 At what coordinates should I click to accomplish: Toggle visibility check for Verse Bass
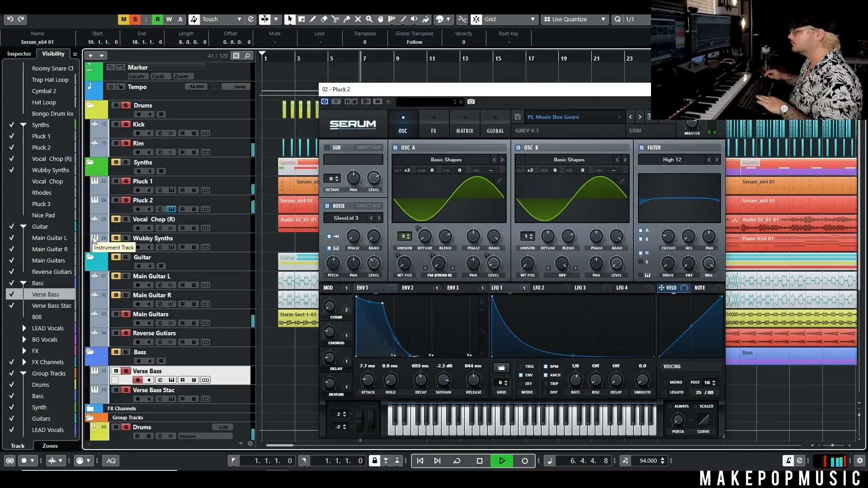[12, 294]
